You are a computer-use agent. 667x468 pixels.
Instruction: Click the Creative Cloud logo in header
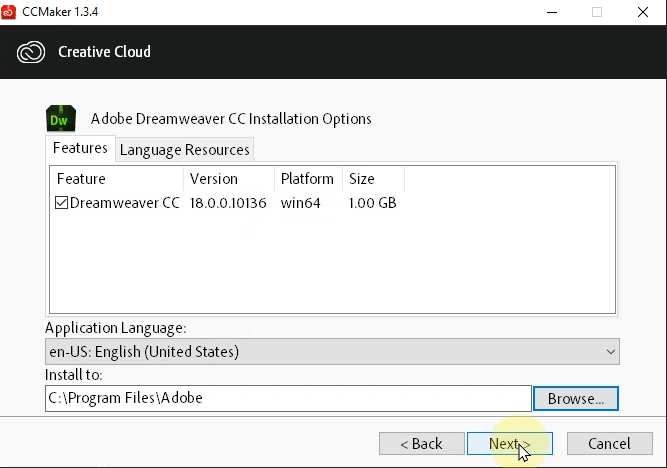click(32, 52)
